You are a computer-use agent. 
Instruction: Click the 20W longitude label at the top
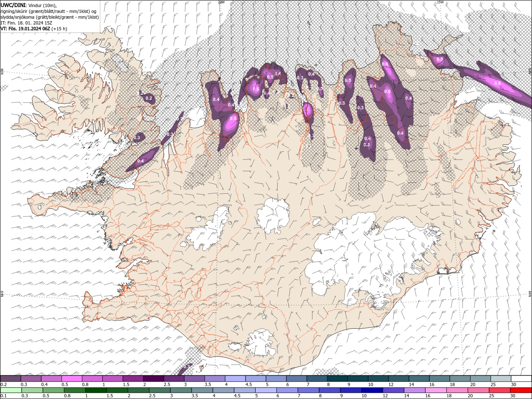(x=221, y=2)
